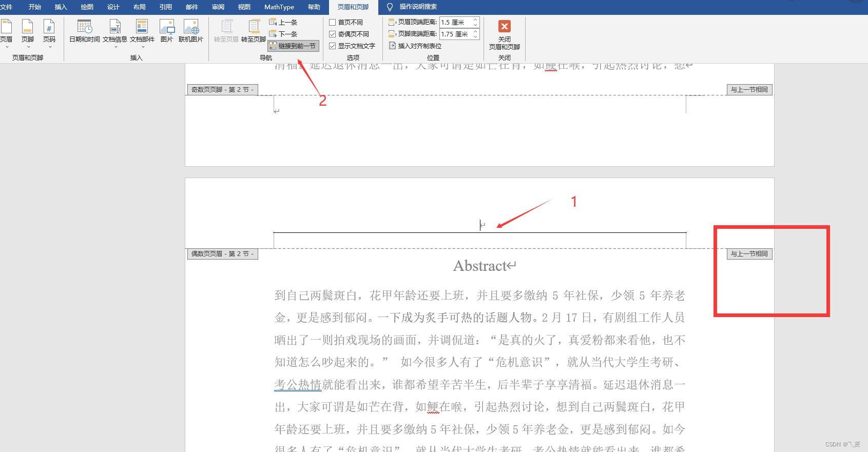Switch to the 插入 Insert tab

click(61, 7)
